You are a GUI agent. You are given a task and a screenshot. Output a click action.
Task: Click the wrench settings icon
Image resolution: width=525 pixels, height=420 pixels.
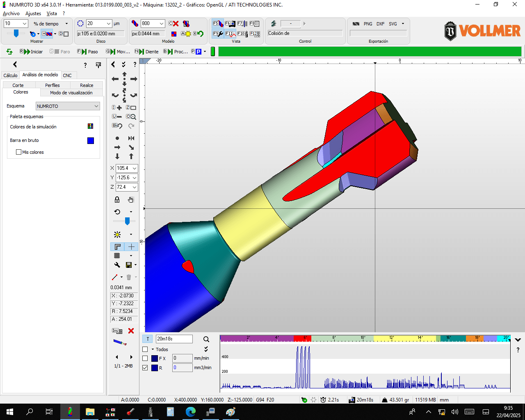tap(117, 265)
